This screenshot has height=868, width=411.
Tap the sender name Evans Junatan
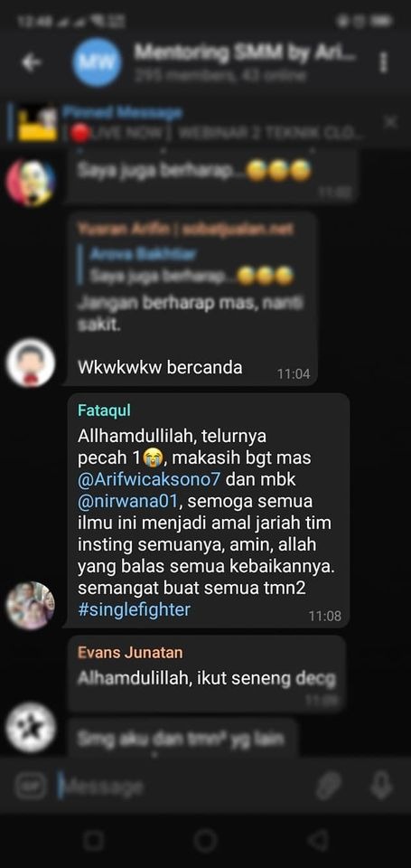(130, 652)
